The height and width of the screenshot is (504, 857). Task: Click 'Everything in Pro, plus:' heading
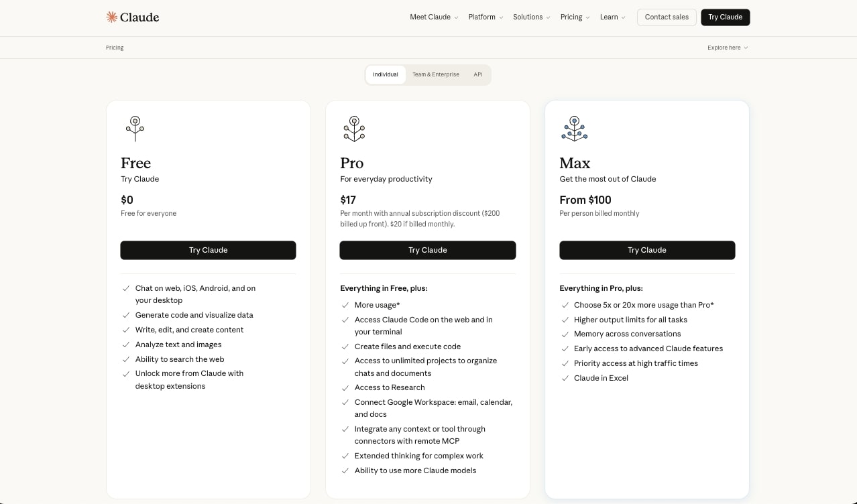click(x=601, y=288)
